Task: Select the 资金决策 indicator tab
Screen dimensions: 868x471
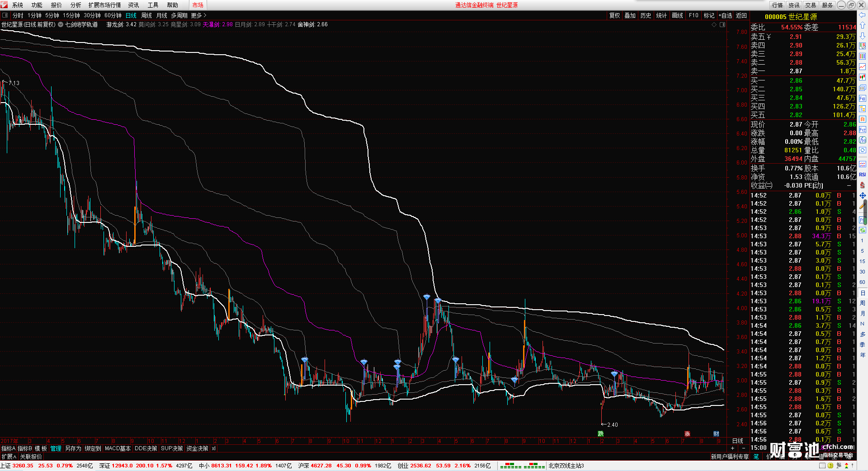Action: [197, 448]
